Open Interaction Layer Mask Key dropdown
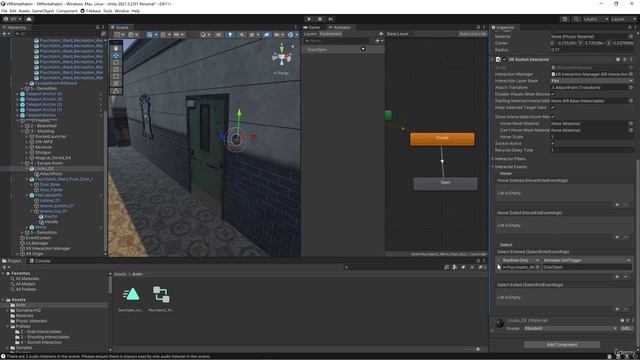This screenshot has width=640, height=360. click(592, 81)
